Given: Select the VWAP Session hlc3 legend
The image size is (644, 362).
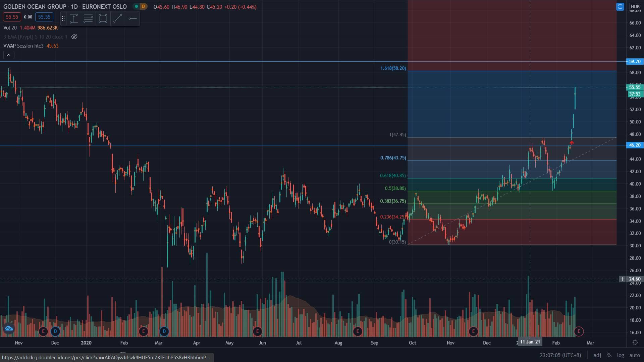Looking at the screenshot, I should [23, 46].
